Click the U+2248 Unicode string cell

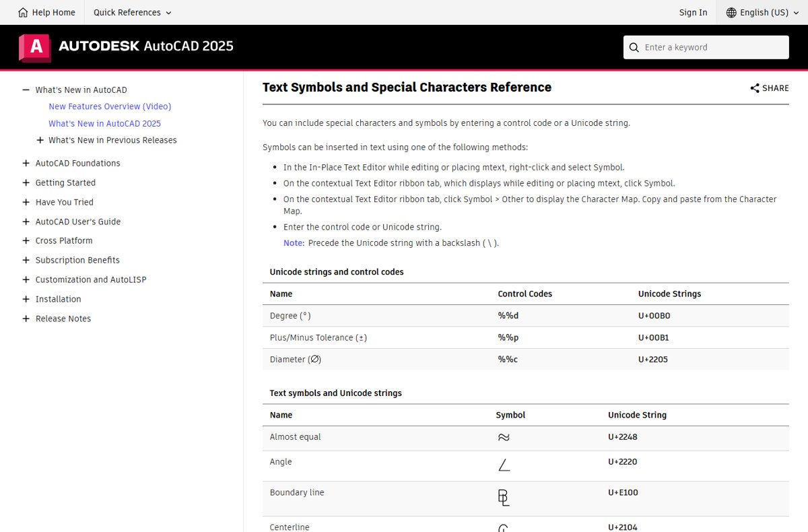point(623,437)
